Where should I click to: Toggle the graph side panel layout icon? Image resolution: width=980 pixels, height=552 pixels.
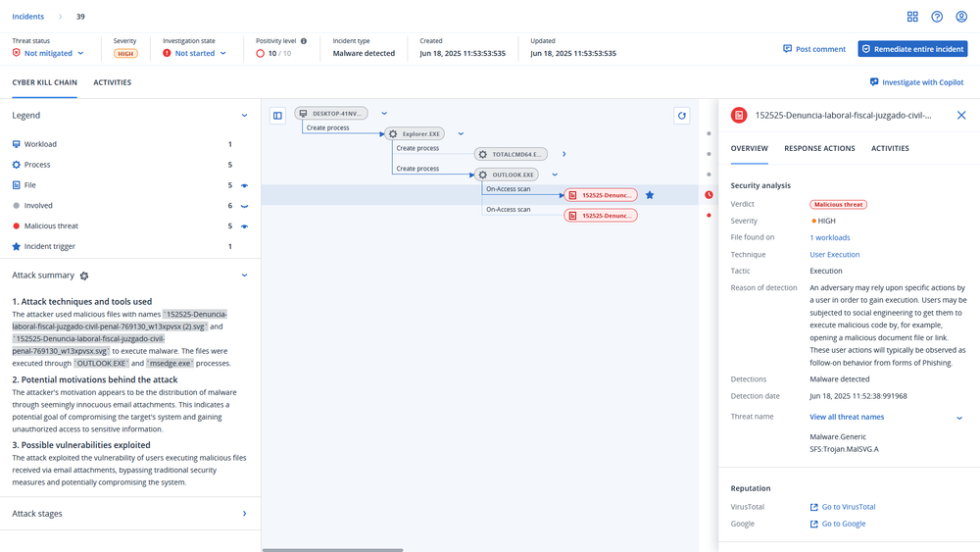[x=277, y=115]
